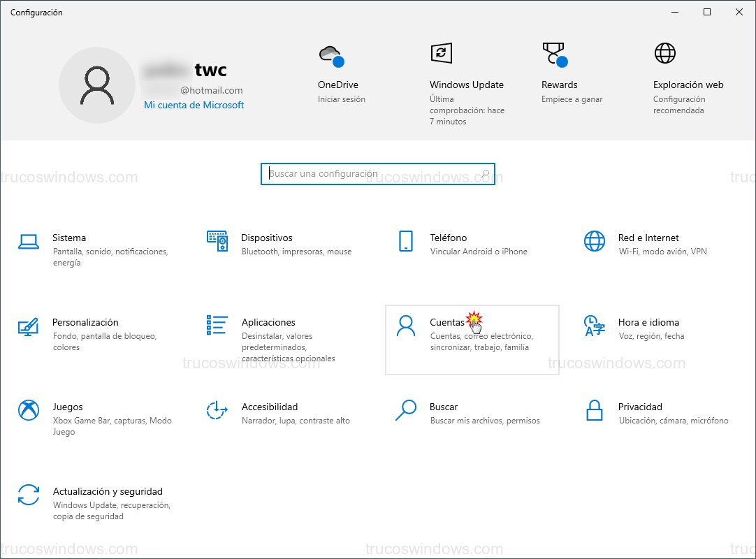This screenshot has height=559, width=756.
Task: Open the Cuentas settings tile
Action: click(x=472, y=339)
